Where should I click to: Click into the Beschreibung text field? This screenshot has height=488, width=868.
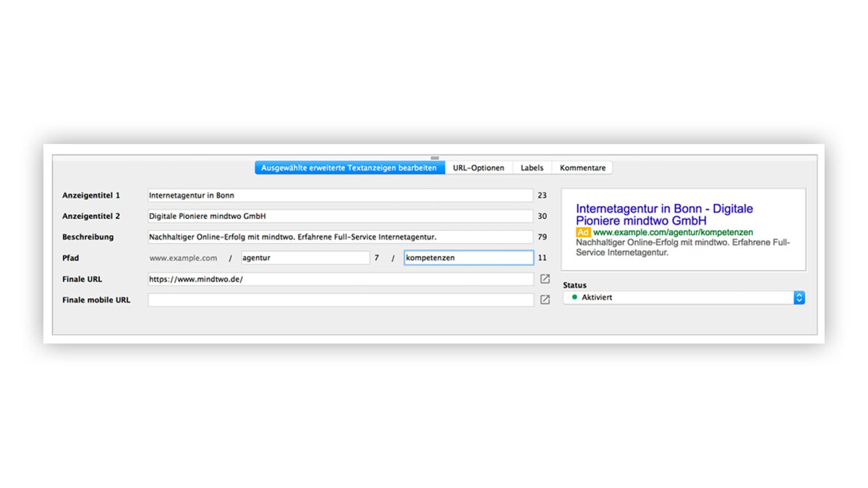pyautogui.click(x=340, y=236)
